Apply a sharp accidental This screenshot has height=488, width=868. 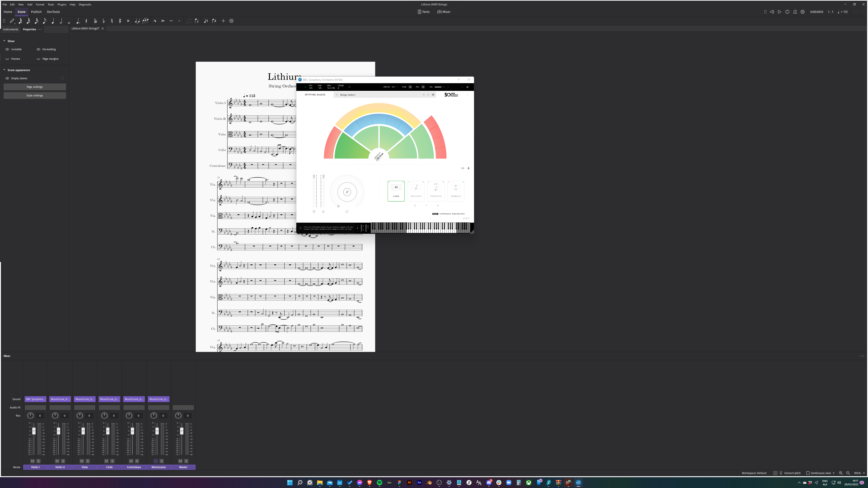(120, 21)
